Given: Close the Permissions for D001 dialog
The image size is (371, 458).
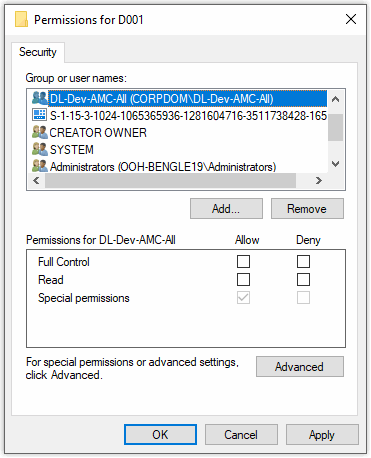Looking at the screenshot, I should pos(351,19).
